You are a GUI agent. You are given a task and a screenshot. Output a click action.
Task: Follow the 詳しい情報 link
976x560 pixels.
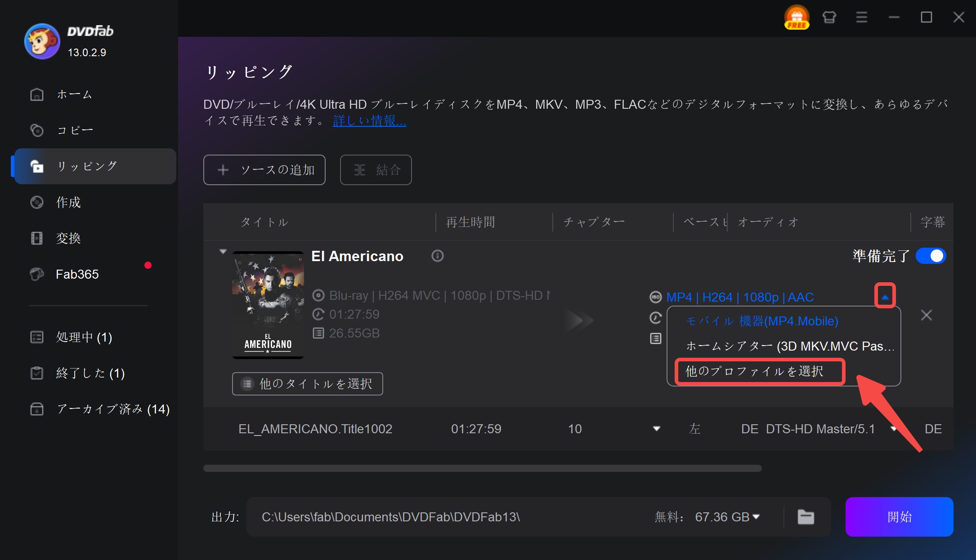click(369, 120)
